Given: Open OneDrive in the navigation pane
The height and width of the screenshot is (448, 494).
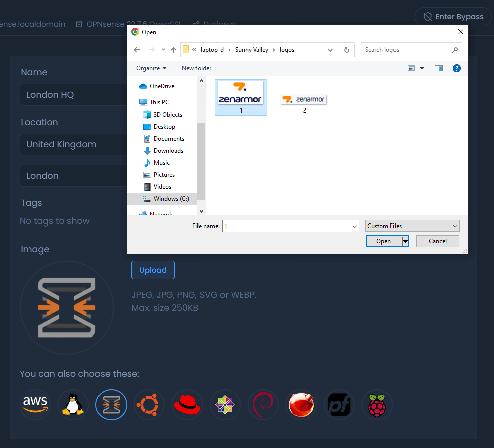Looking at the screenshot, I should [x=162, y=86].
